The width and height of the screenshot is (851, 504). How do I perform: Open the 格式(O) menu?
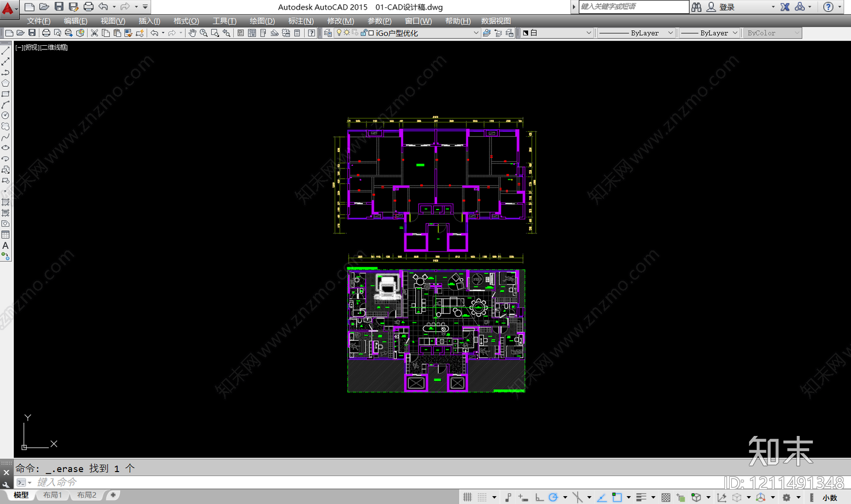[186, 21]
